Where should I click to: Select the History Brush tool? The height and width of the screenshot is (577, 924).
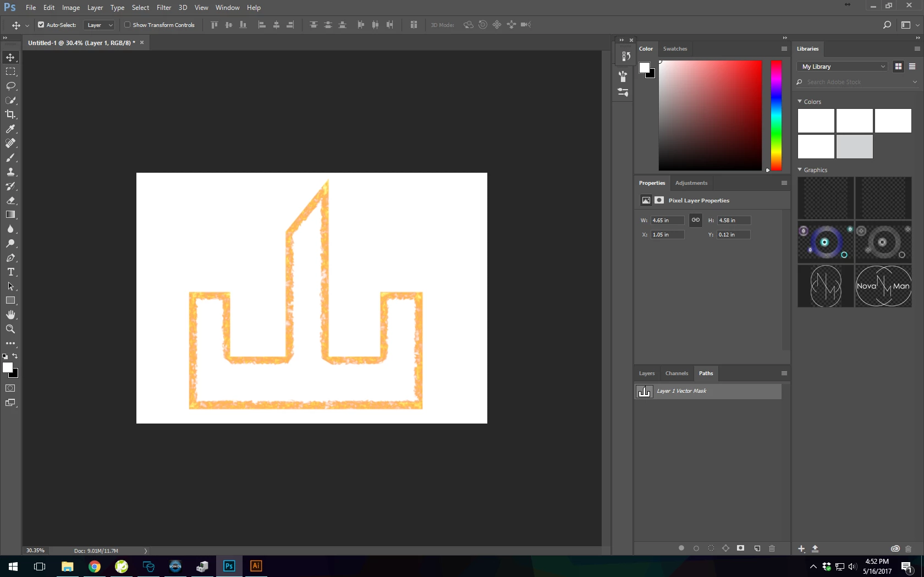click(x=10, y=186)
